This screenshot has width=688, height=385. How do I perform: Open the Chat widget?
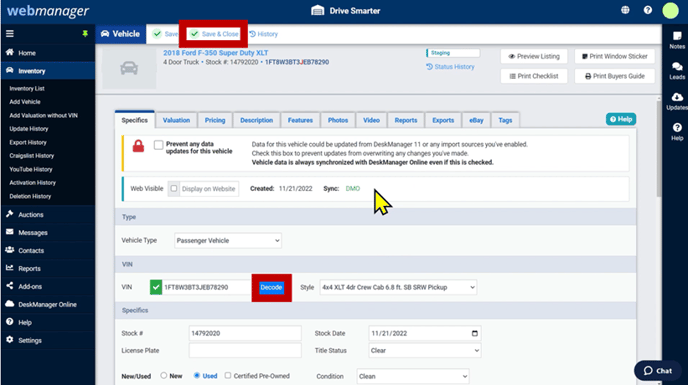(657, 371)
